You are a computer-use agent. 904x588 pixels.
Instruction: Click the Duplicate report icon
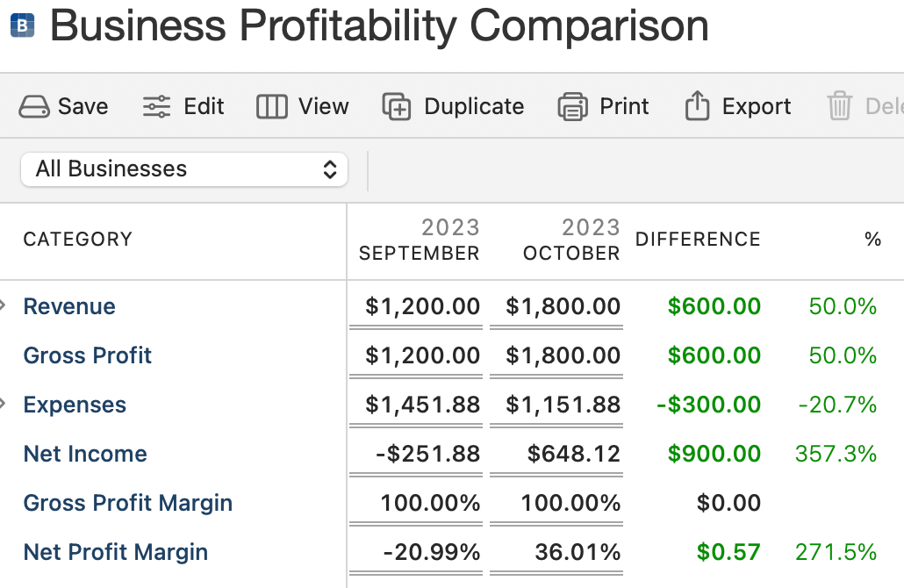click(x=397, y=107)
